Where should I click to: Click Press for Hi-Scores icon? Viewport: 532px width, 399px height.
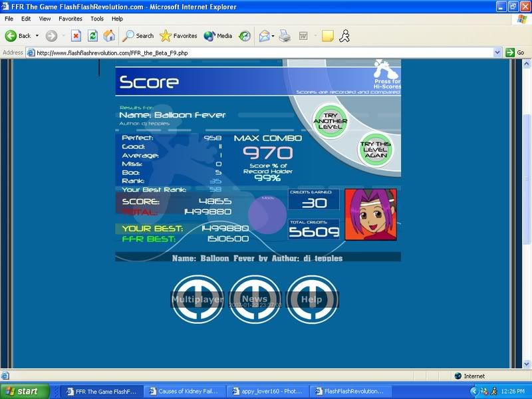click(x=387, y=74)
